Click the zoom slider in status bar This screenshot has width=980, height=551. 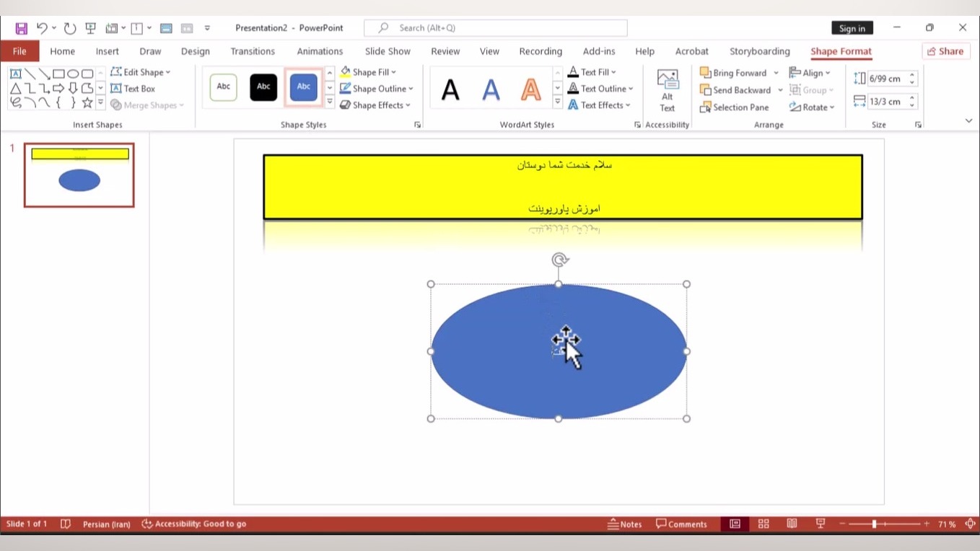click(885, 524)
